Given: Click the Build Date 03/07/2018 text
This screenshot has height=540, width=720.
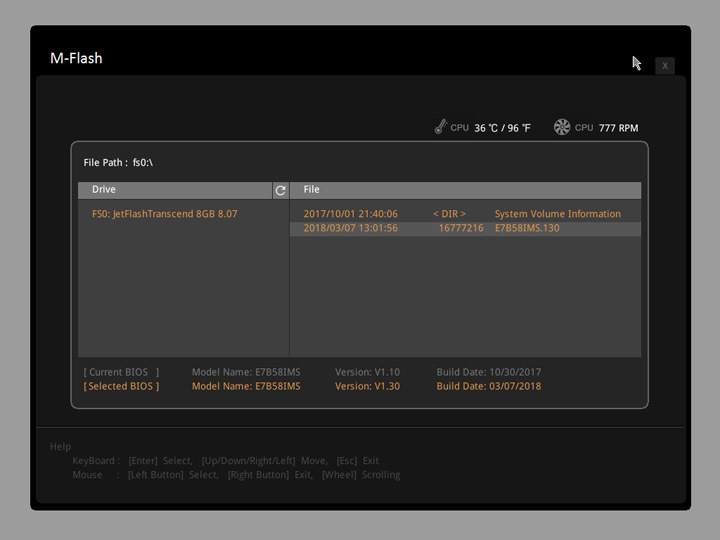Looking at the screenshot, I should [488, 386].
